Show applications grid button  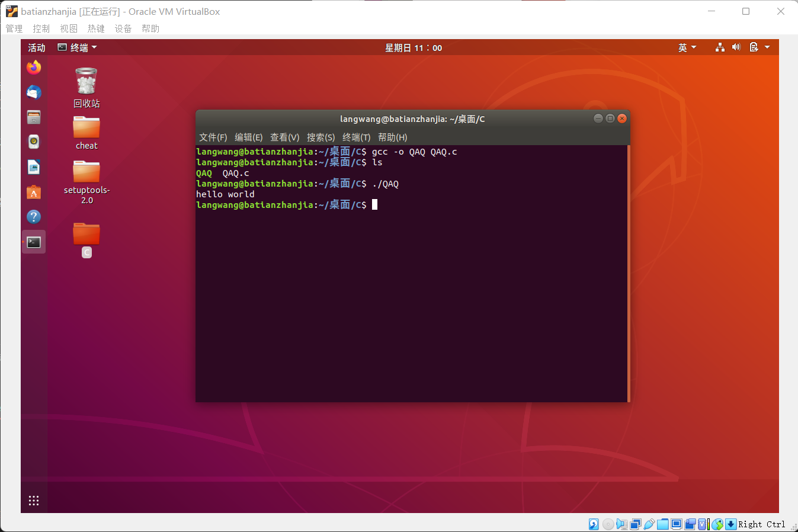pos(34,501)
